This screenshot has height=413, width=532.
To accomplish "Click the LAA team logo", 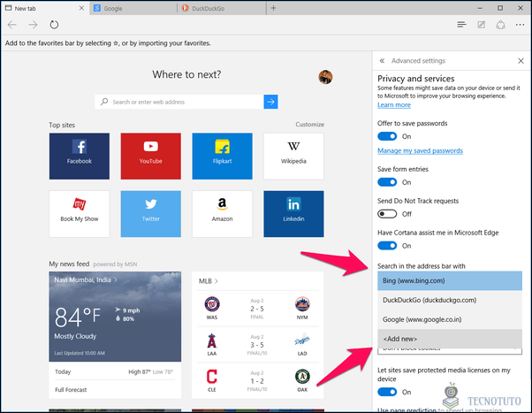I will 212,340.
